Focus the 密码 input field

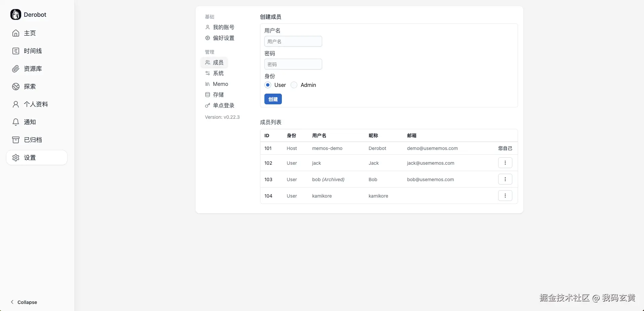tap(293, 64)
